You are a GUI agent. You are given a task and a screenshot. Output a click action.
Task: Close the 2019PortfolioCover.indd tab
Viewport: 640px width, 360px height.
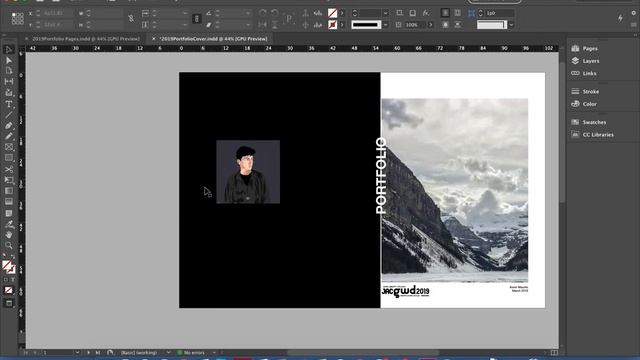point(153,39)
